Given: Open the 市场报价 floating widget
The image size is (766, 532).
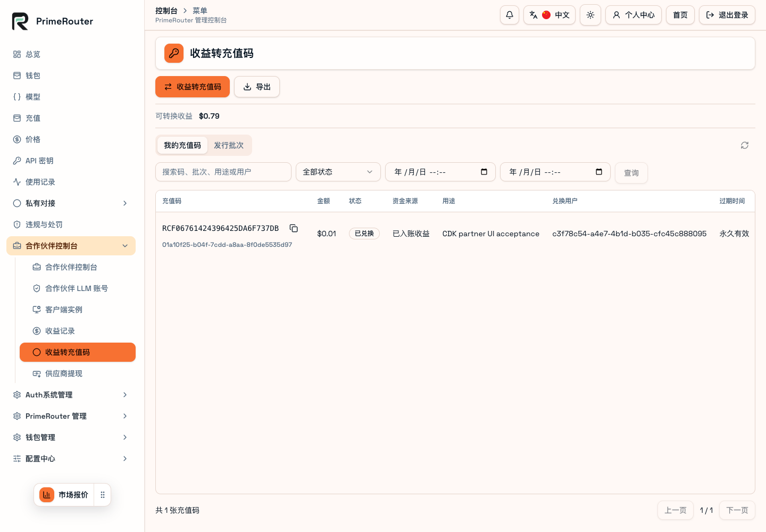Looking at the screenshot, I should 64,495.
